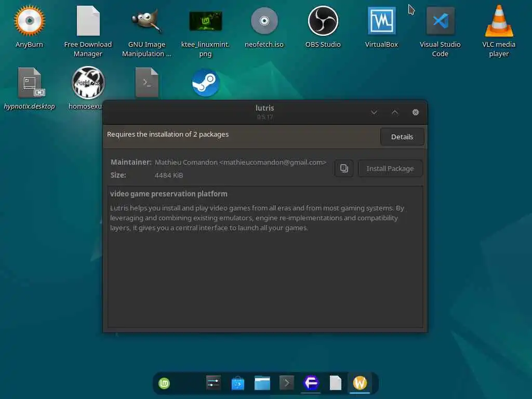This screenshot has height=399, width=532.
Task: Open file manager folder icon in dock
Action: pos(262,383)
